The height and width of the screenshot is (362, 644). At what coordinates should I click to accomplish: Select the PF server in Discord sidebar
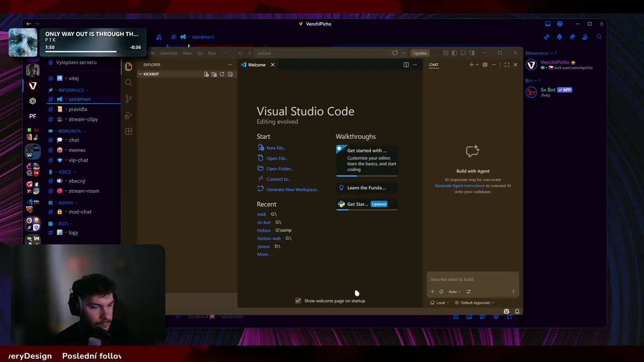(33, 116)
